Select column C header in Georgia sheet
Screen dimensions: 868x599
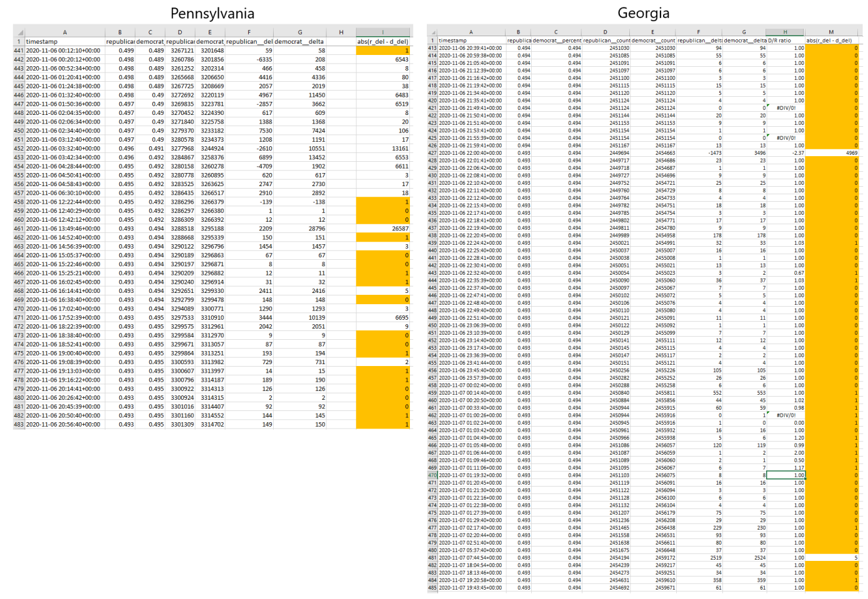(x=556, y=32)
